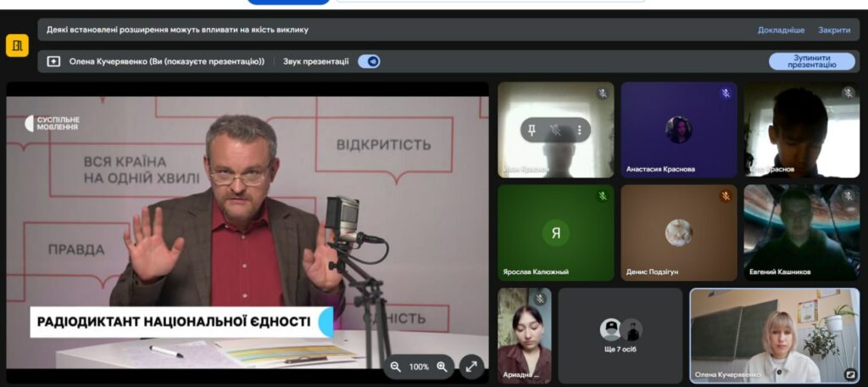Screen dimensions: 868x387
Task: Expand the Ще 7 осіб tile
Action: 620,335
